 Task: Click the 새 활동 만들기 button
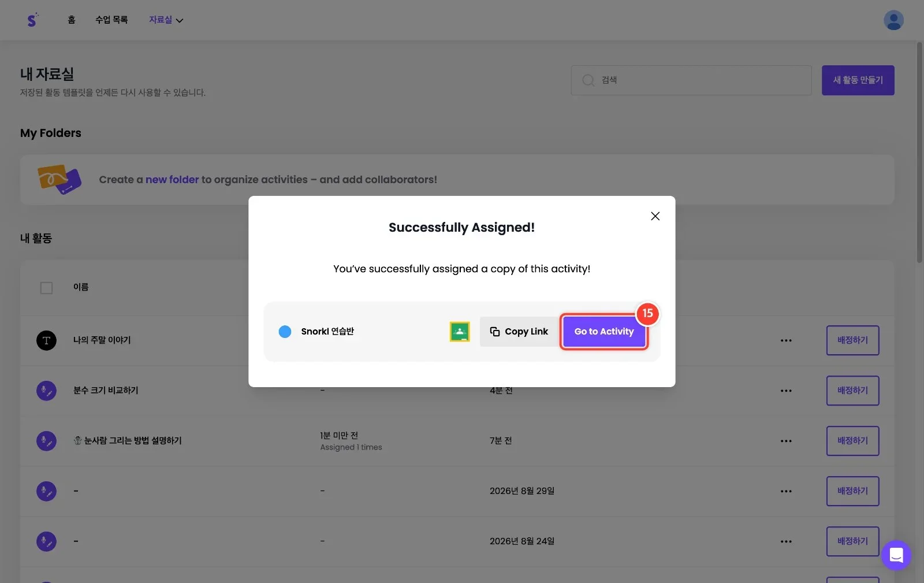click(858, 80)
